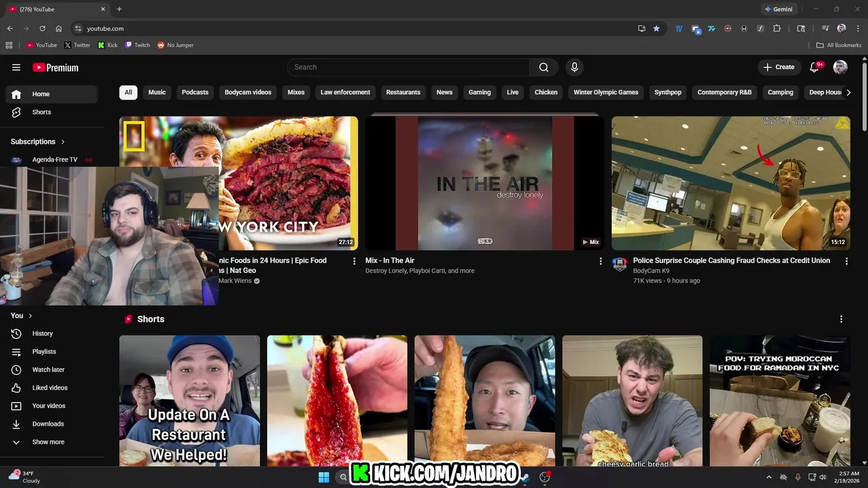
Task: Go to Home in the sidebar
Action: 52,94
